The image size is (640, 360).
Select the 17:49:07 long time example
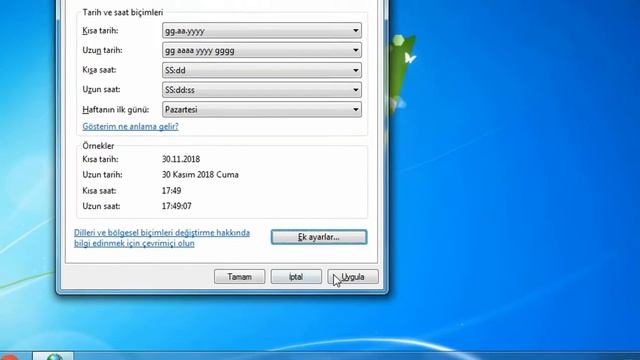click(x=177, y=206)
